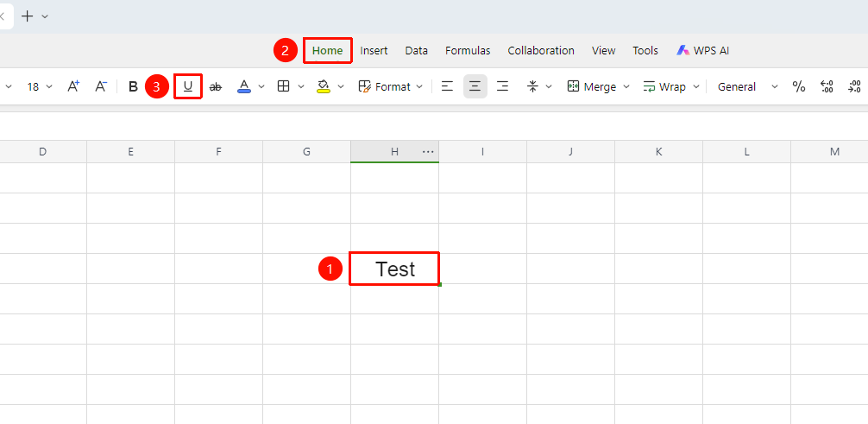Select column I header

[482, 151]
